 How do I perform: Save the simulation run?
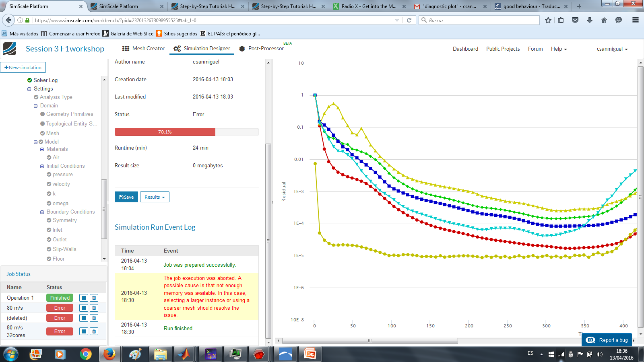[x=126, y=197]
